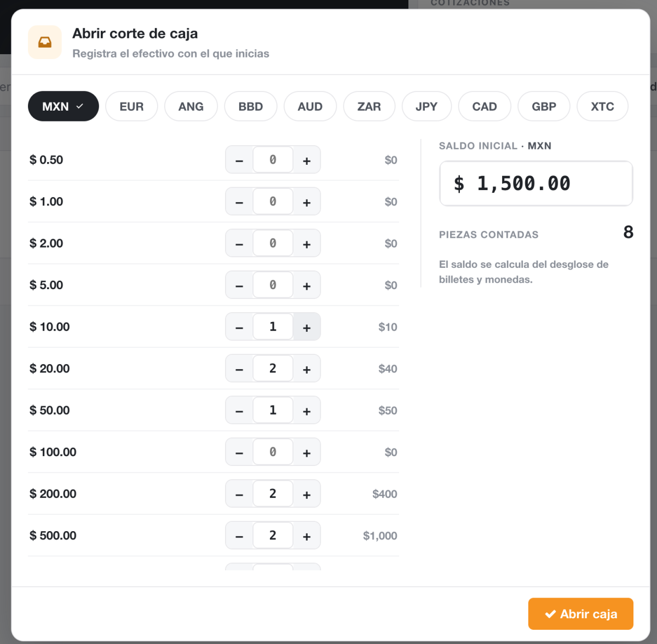This screenshot has height=644, width=657.
Task: Select the MXN currency chip
Action: point(64,106)
